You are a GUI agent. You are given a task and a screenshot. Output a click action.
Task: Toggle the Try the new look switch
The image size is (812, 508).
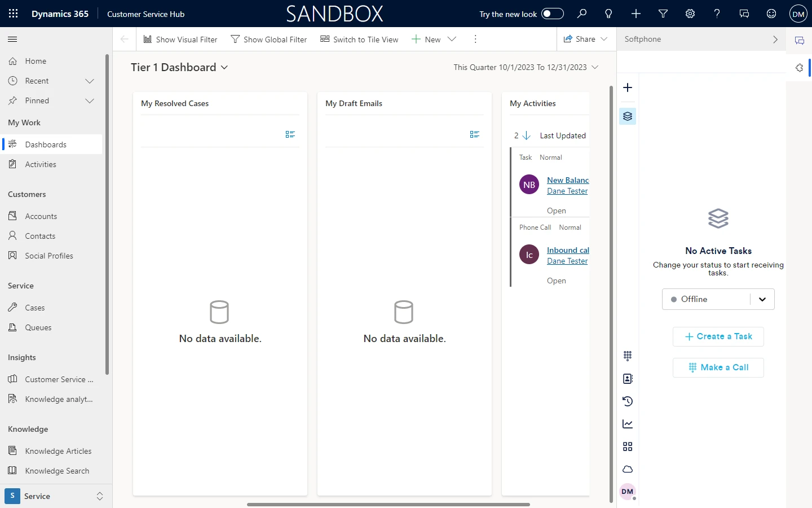[x=552, y=14]
